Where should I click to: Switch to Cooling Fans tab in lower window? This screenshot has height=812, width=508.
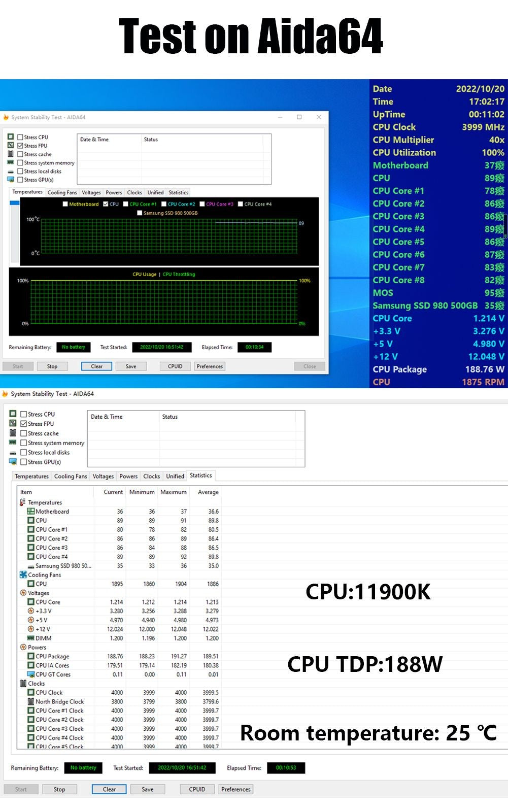tap(71, 476)
